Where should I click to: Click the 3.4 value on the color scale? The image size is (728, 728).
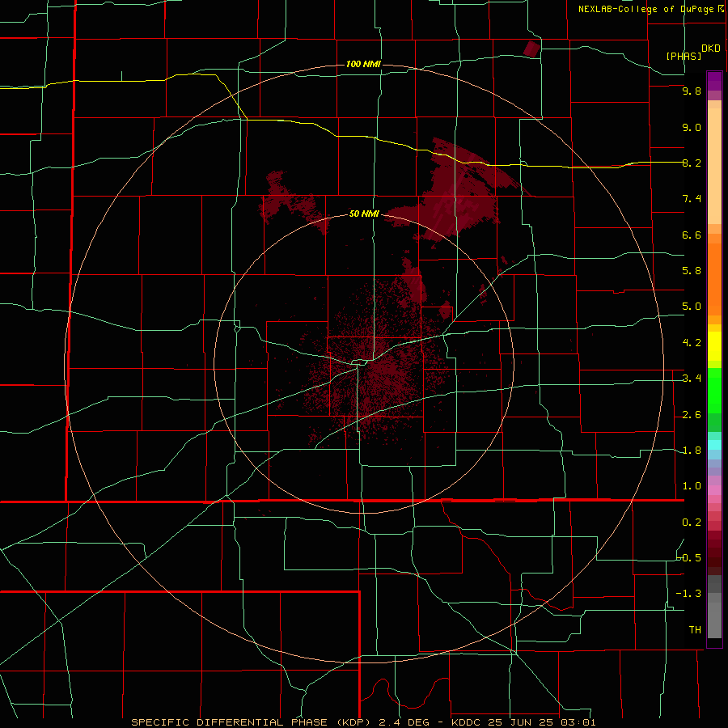coord(692,379)
